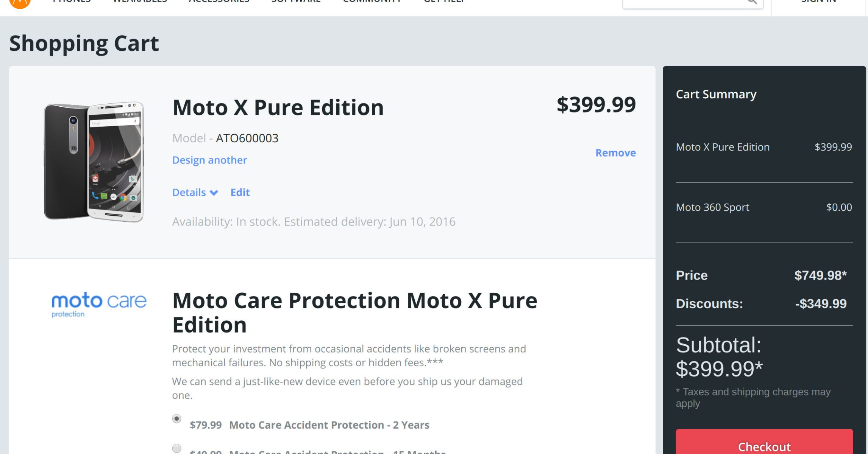
Task: Click the Moto X Pure Edition product title
Action: point(278,107)
